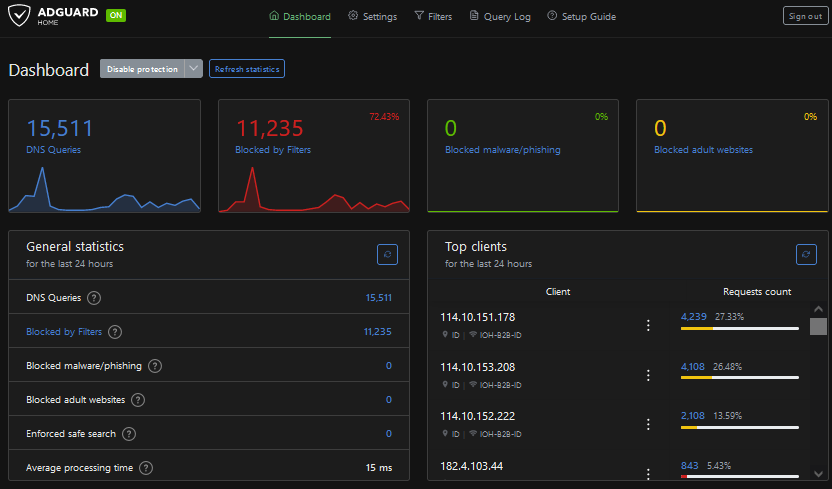832x489 pixels.
Task: Open options menu for client 182.4.103.44
Action: pos(648,474)
